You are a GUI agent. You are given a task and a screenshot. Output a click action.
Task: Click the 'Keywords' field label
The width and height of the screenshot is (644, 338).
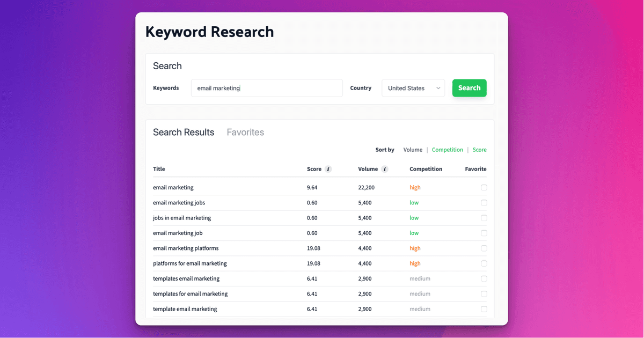tap(166, 88)
